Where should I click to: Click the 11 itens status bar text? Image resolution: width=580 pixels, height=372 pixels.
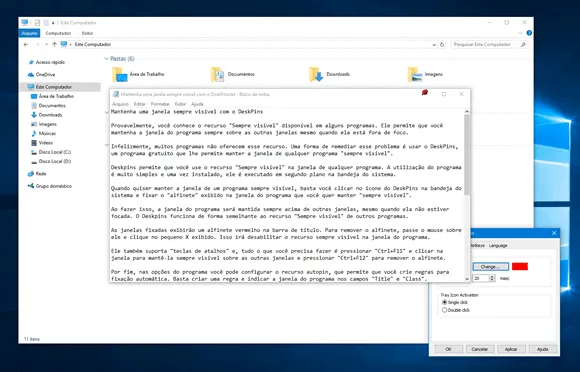(x=32, y=339)
